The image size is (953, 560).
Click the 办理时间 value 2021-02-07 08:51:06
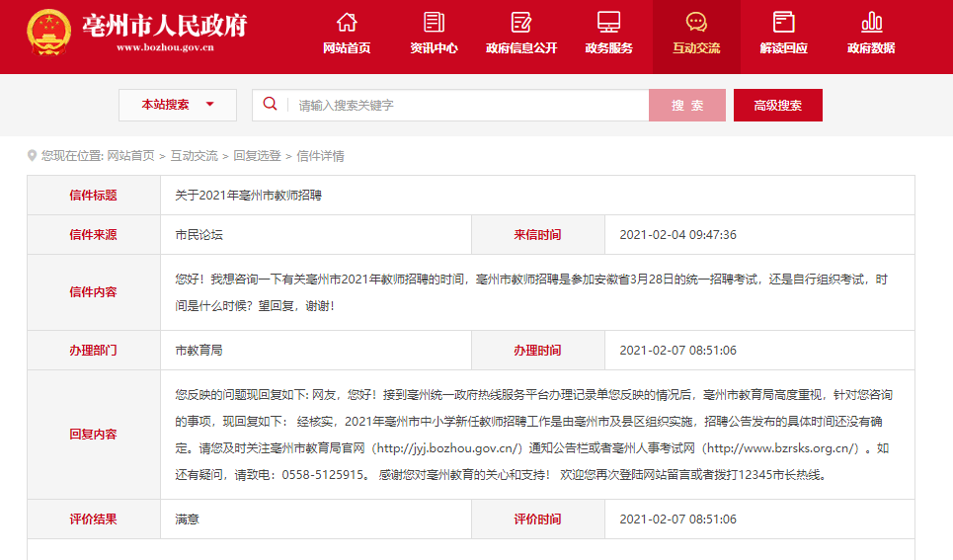click(677, 351)
